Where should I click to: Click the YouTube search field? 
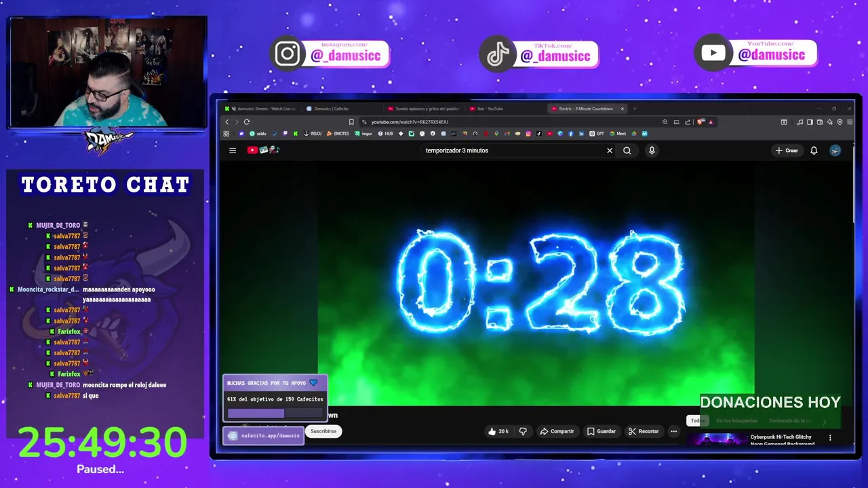(512, 150)
